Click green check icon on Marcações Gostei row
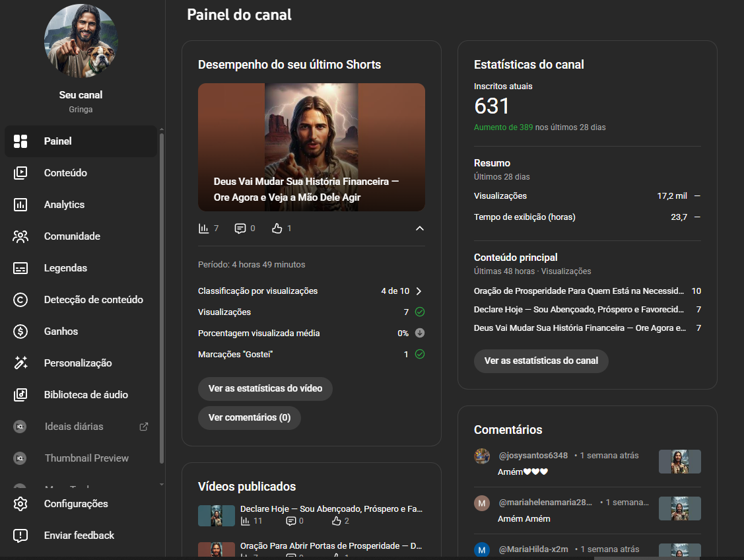Screen dimensions: 744x560 pyautogui.click(x=420, y=354)
